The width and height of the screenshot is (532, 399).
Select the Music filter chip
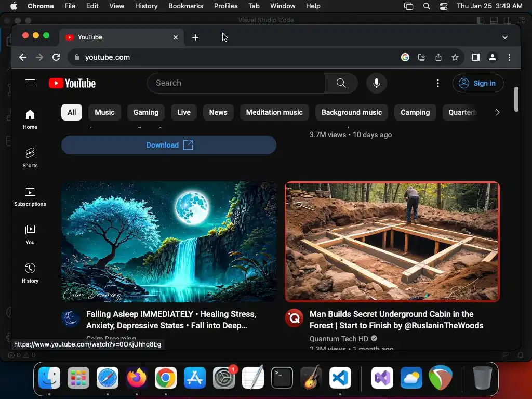[104, 112]
